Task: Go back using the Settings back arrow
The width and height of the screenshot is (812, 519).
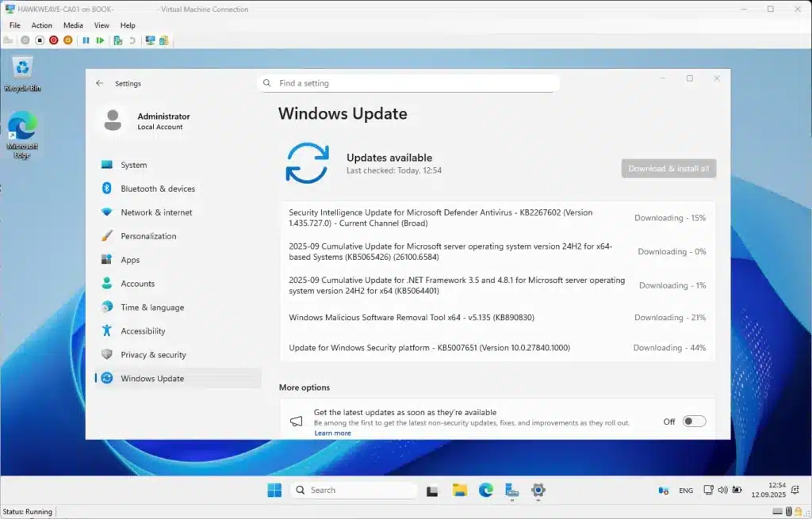Action: click(99, 83)
